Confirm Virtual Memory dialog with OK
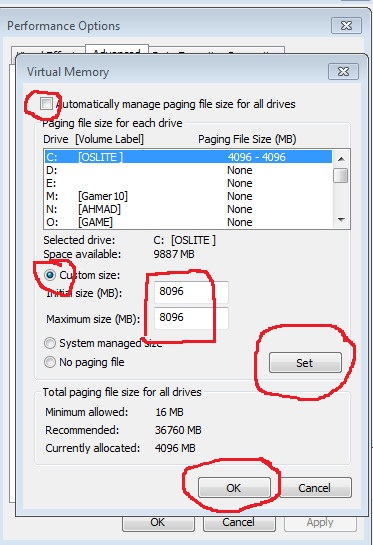The width and height of the screenshot is (373, 545). click(x=234, y=488)
